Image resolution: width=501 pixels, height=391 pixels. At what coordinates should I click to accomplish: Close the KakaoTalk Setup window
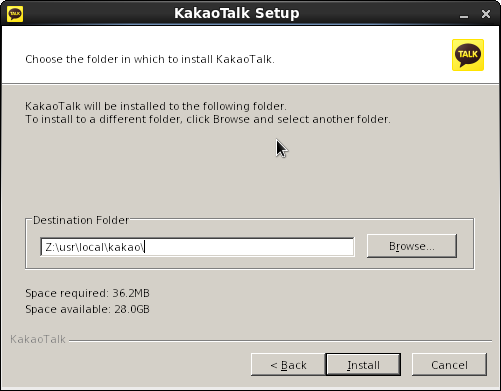coord(486,14)
